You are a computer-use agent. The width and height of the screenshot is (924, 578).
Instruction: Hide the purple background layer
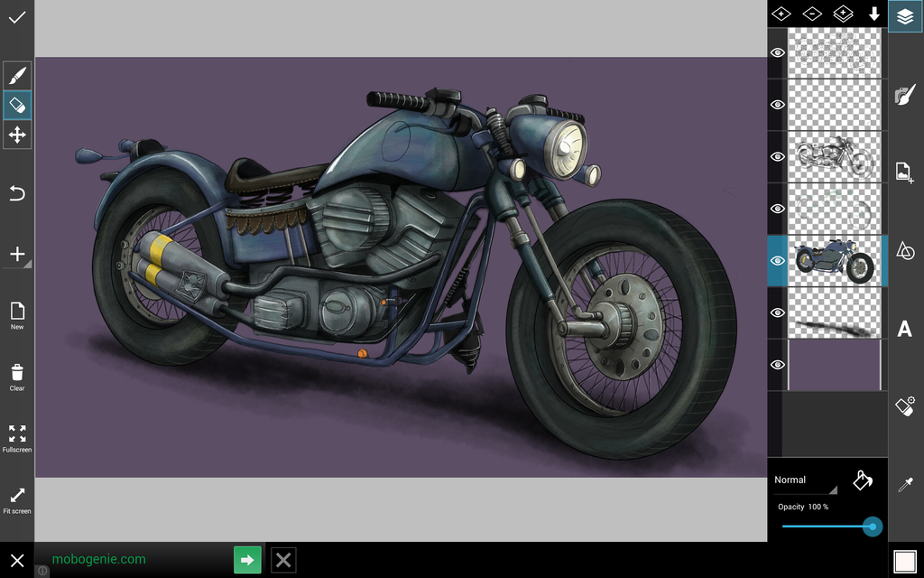click(x=778, y=365)
